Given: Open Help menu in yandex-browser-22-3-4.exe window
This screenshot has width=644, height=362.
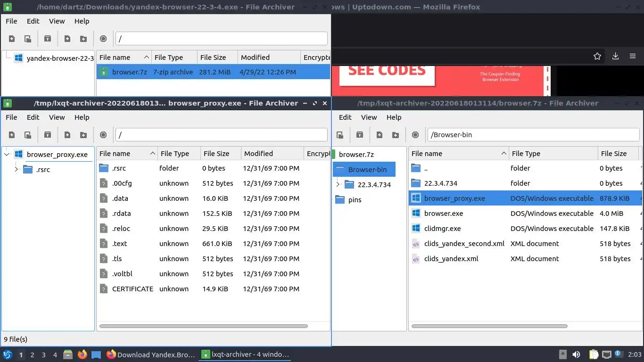Looking at the screenshot, I should coord(82,21).
